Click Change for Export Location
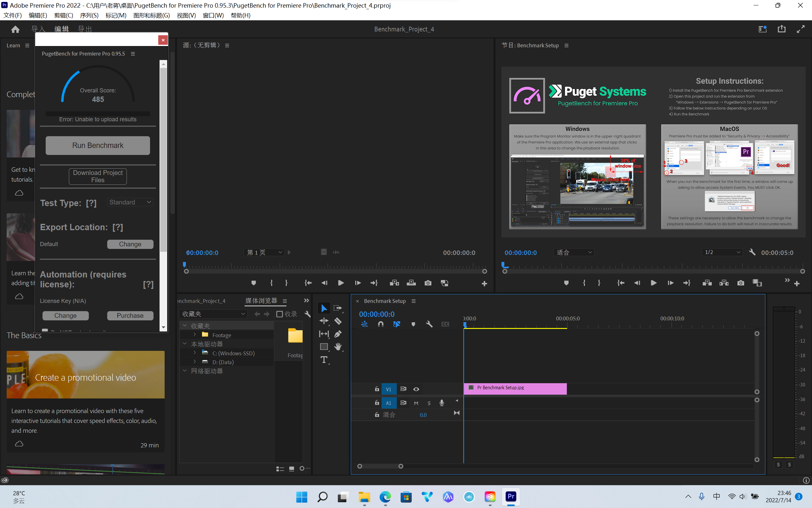Screen dimensions: 812x508 (x=130, y=244)
